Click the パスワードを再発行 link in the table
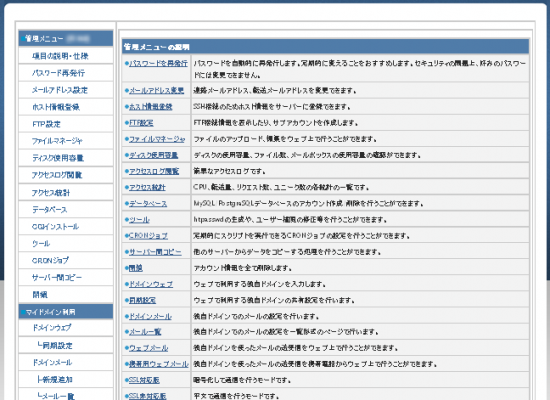The image size is (550, 400). (x=158, y=64)
